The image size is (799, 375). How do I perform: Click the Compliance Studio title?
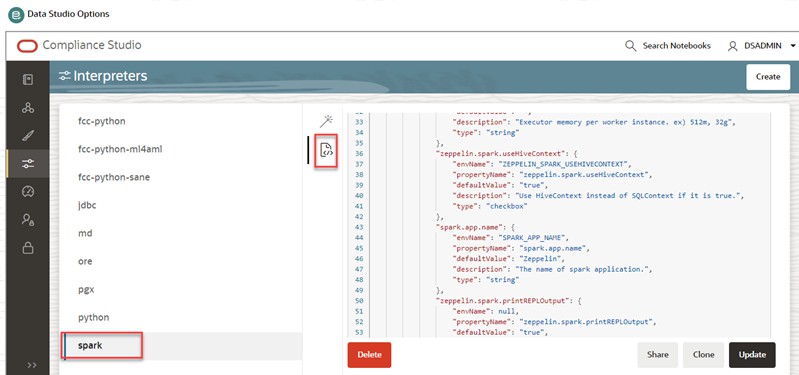(92, 45)
